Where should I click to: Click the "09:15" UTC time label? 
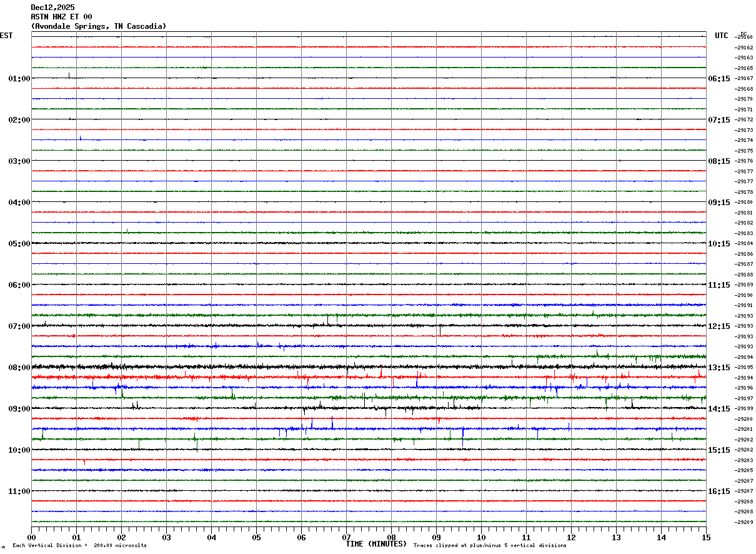pyautogui.click(x=719, y=203)
